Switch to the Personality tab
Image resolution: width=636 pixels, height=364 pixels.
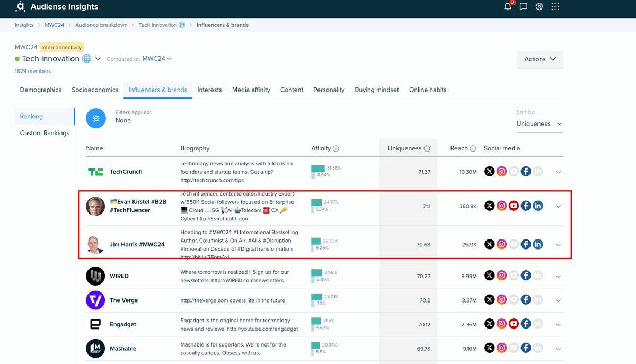(x=329, y=90)
